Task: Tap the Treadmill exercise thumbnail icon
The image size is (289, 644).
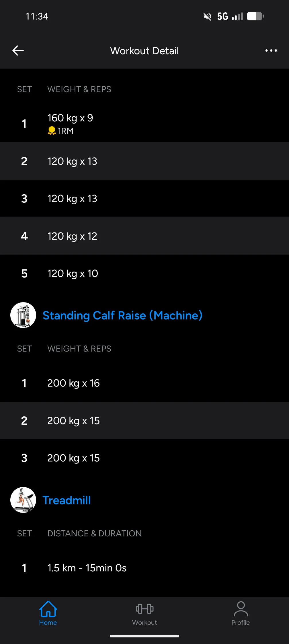Action: coord(23,500)
